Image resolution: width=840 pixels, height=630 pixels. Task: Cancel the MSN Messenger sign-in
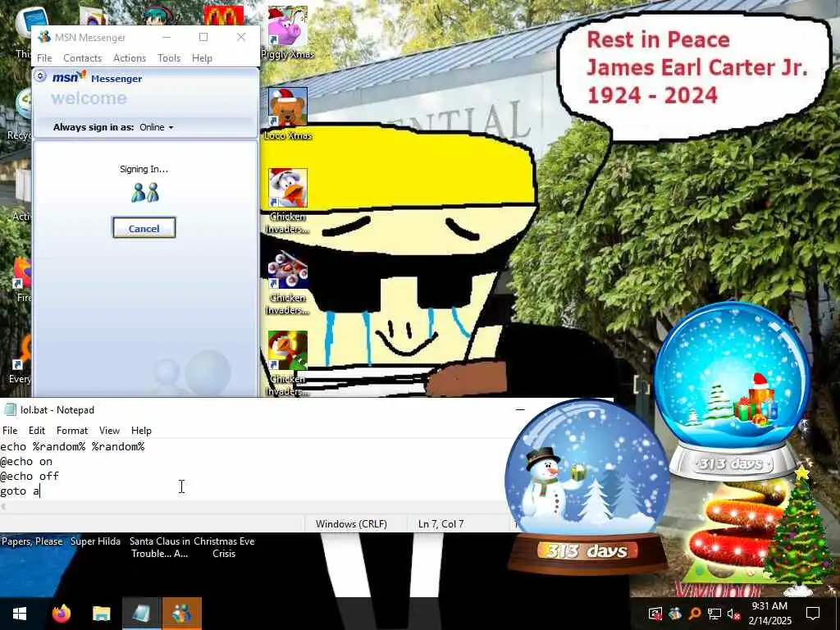pos(144,228)
